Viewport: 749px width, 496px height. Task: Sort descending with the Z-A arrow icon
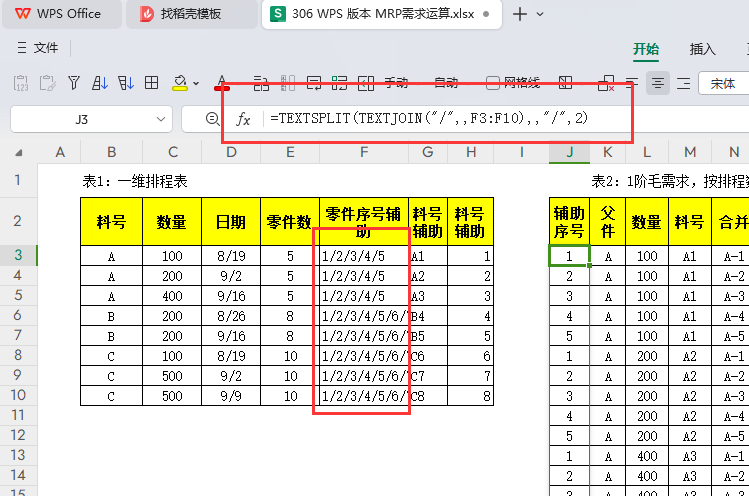tap(126, 83)
